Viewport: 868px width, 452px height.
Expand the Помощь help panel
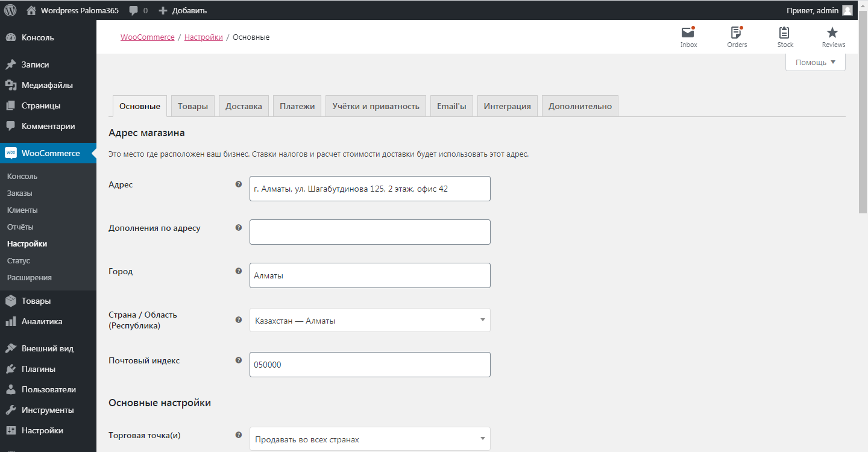pyautogui.click(x=815, y=62)
